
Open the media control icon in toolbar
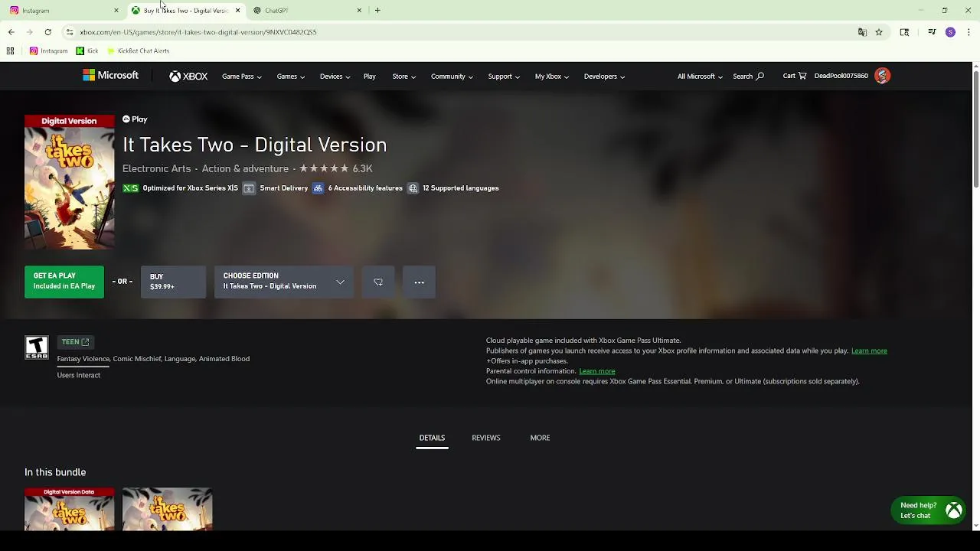pos(932,32)
